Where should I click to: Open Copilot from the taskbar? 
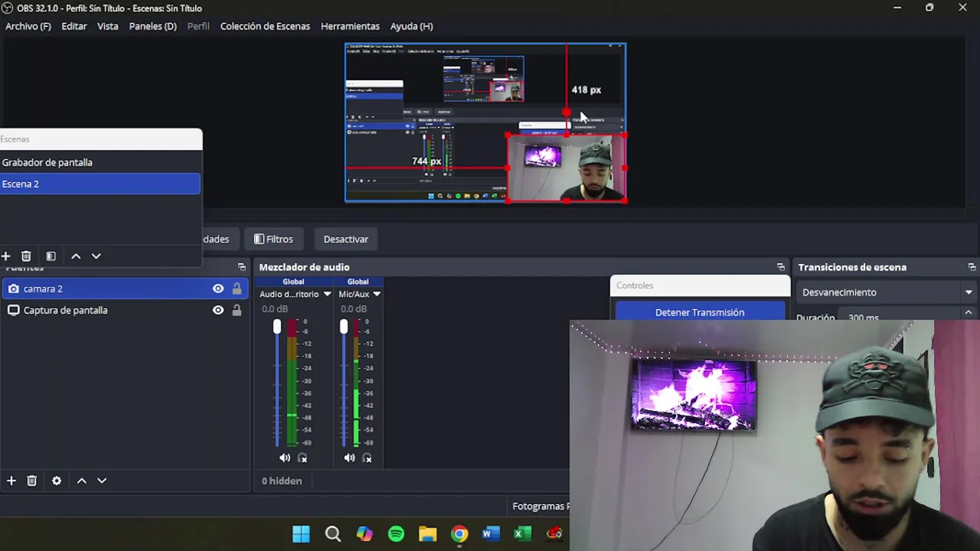coord(364,533)
